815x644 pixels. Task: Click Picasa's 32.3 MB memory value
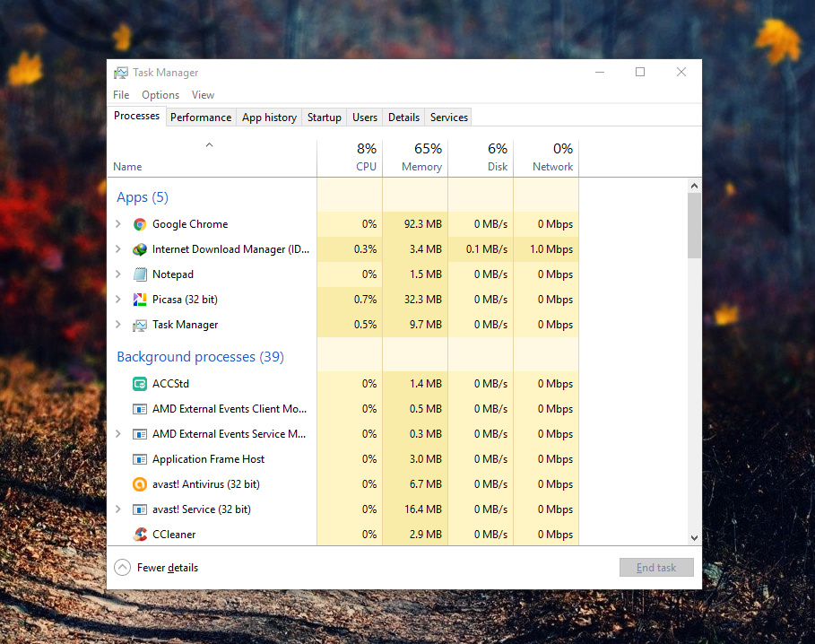click(x=423, y=300)
